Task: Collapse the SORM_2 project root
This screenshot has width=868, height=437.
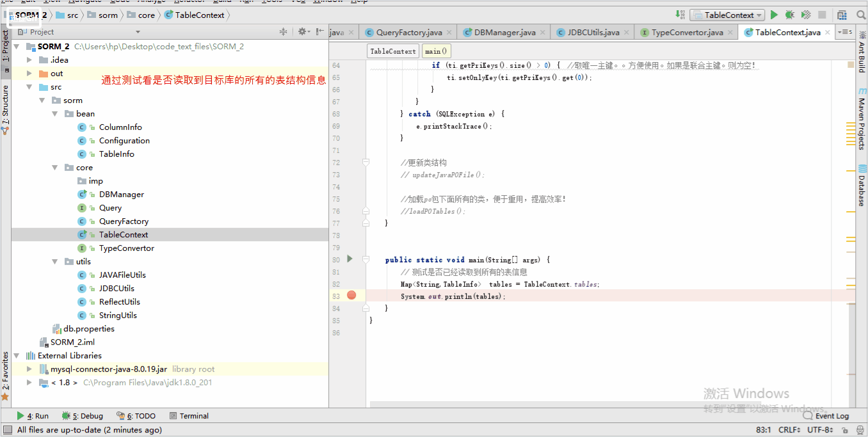Action: click(x=16, y=47)
